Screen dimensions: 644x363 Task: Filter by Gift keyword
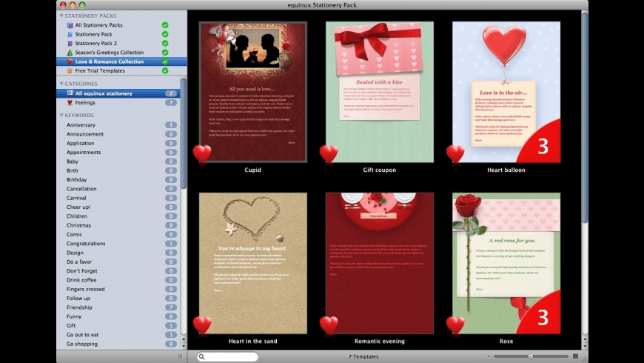click(x=118, y=325)
